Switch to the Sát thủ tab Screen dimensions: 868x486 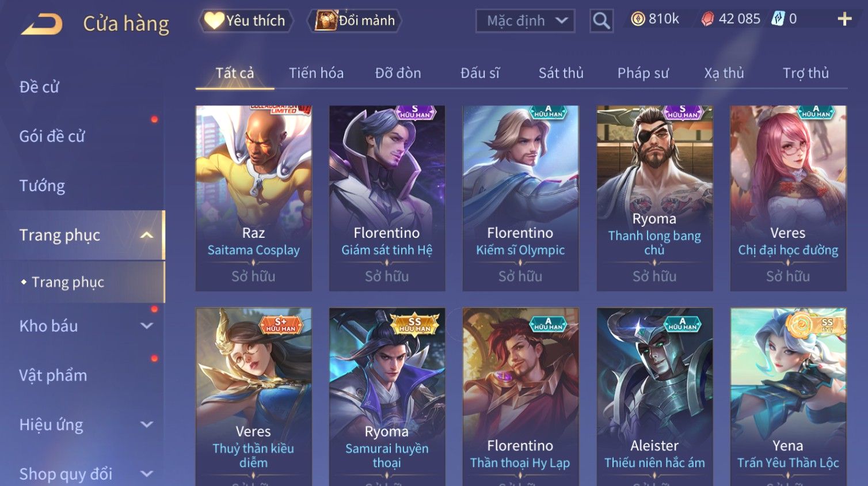click(561, 73)
